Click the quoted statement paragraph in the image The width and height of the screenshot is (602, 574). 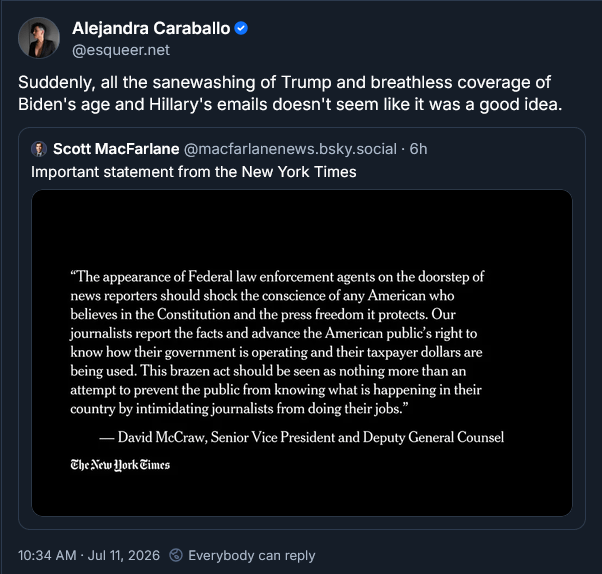pyautogui.click(x=277, y=342)
